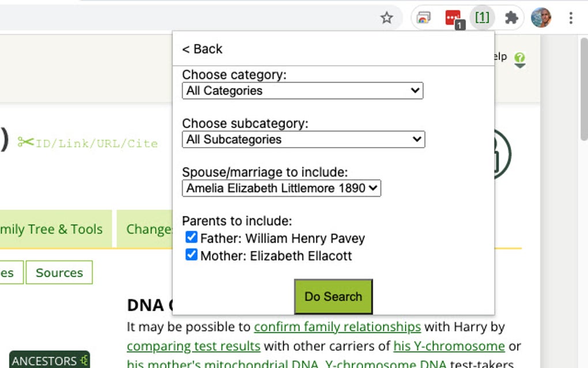Click the Chrome profile avatar
This screenshot has width=588, height=368.
pyautogui.click(x=540, y=17)
